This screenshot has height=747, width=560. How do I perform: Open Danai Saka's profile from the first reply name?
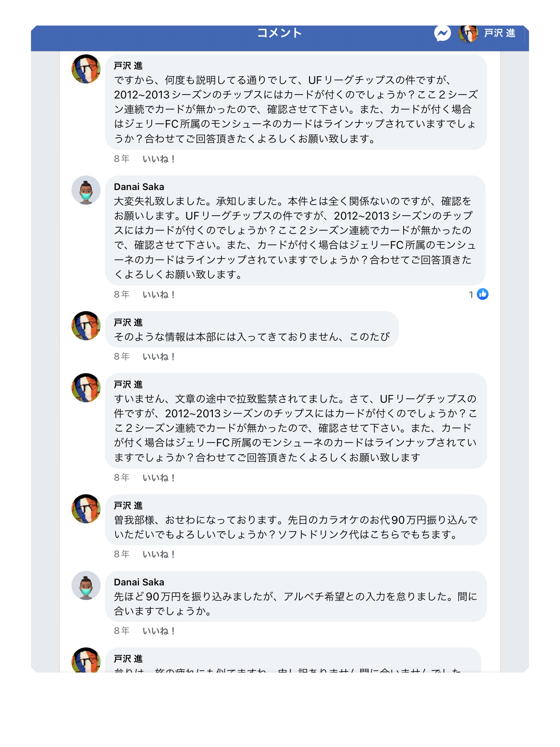pos(139,187)
